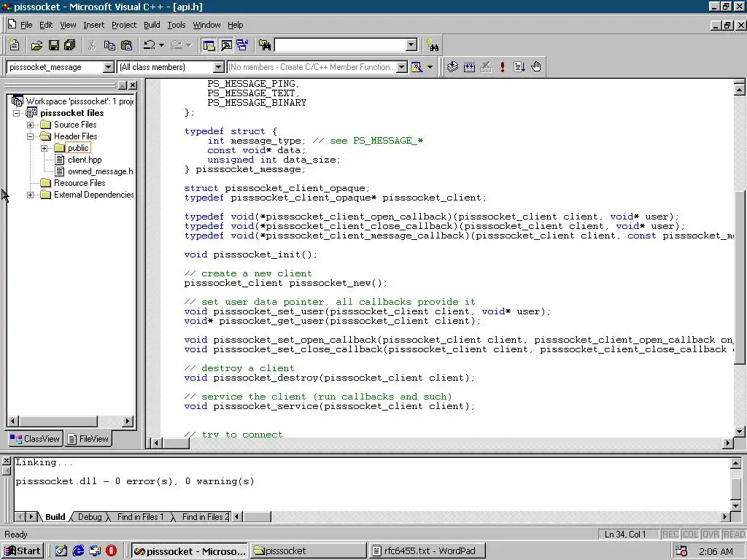747x560 pixels.
Task: Switch to the ClassView tab
Action: pos(36,438)
